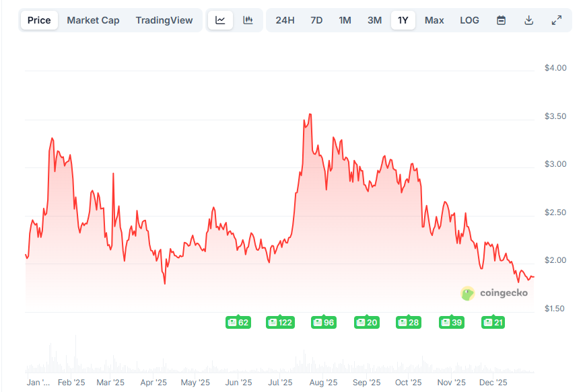Open the TradingView tab

pyautogui.click(x=164, y=20)
